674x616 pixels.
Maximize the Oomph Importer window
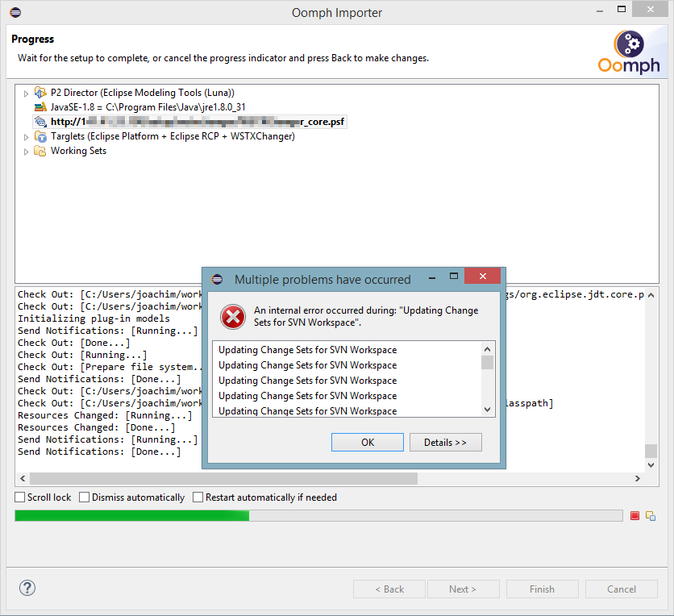(x=621, y=9)
